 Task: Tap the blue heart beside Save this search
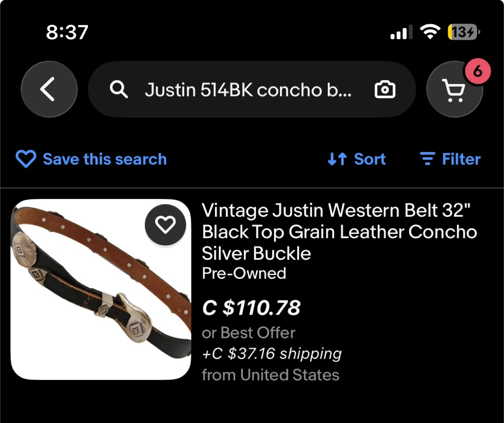click(x=26, y=159)
